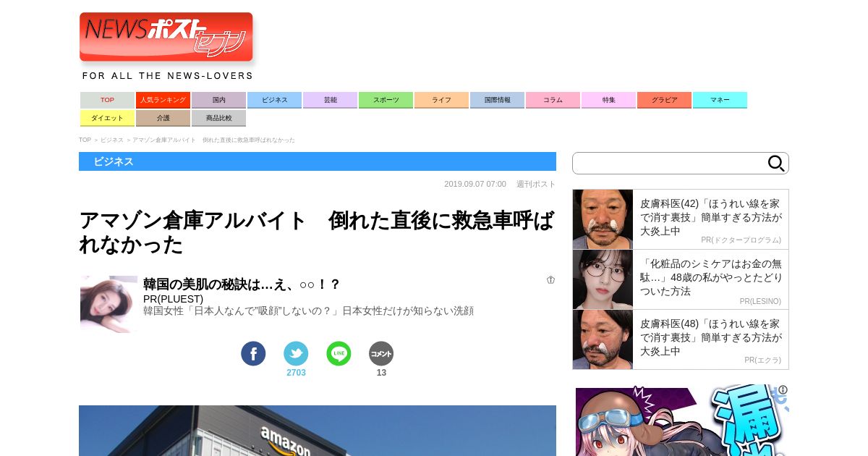Open Korean skincare ad thumbnail

[109, 304]
